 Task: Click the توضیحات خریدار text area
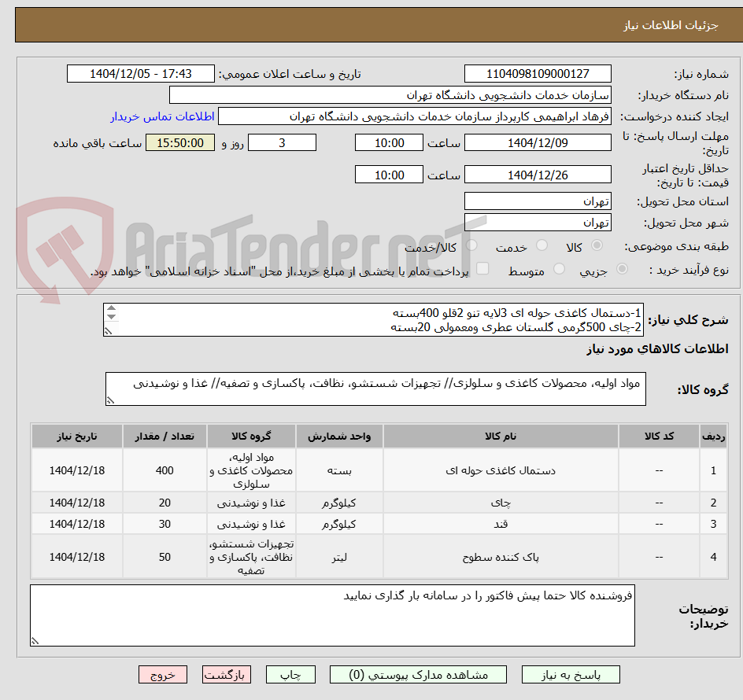332,615
